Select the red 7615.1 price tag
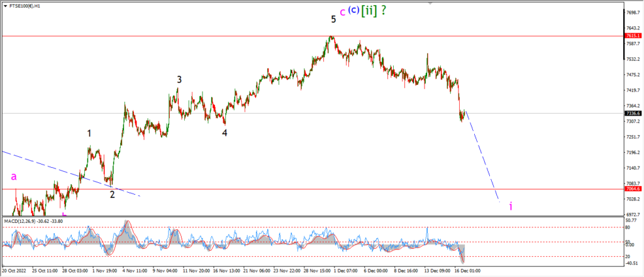The width and height of the screenshot is (644, 277). (x=633, y=36)
